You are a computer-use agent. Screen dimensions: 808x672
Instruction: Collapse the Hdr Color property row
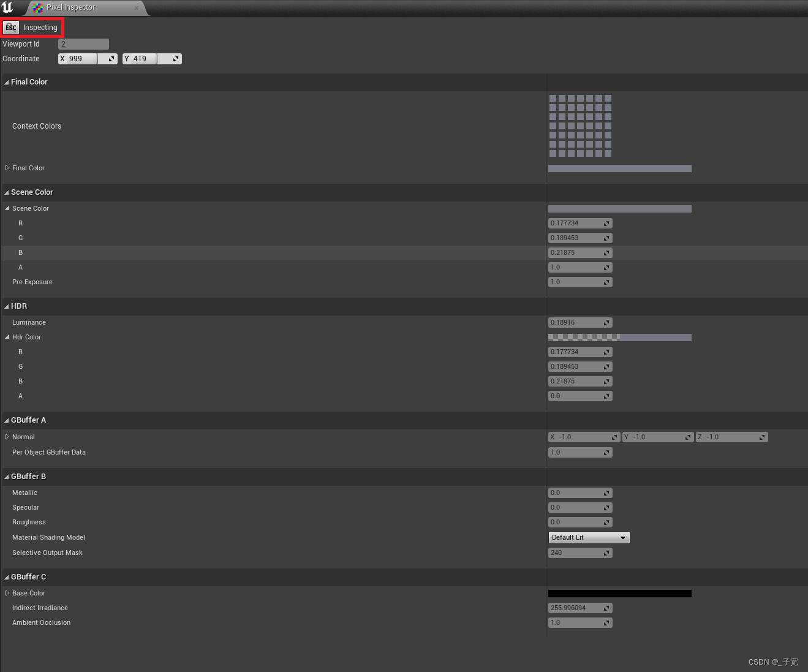tap(7, 337)
